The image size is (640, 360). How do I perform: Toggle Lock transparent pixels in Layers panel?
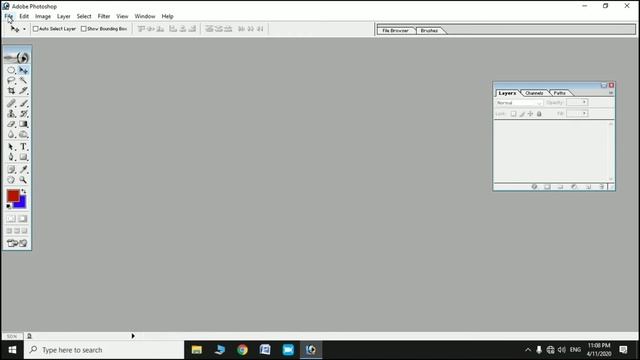513,114
